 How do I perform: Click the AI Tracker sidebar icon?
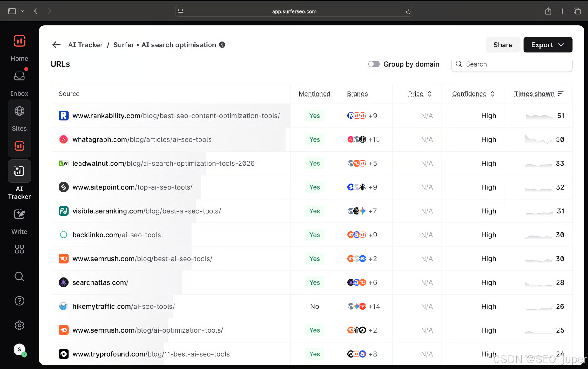click(19, 171)
